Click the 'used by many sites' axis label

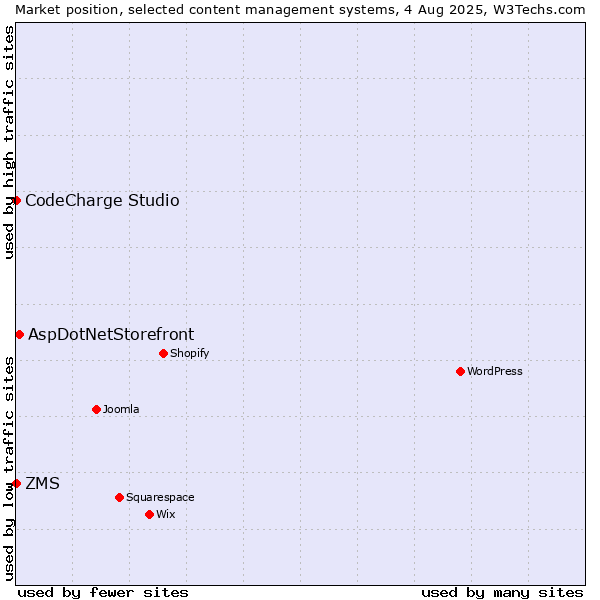tap(503, 593)
